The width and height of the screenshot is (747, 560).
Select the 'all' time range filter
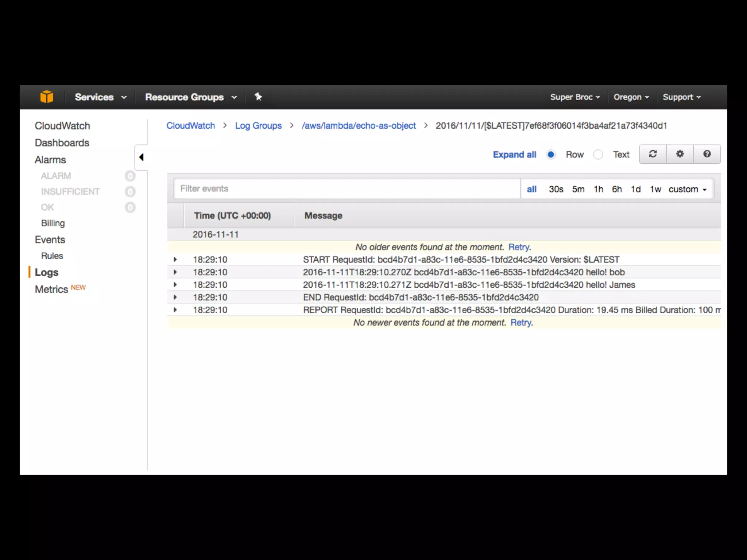point(532,189)
